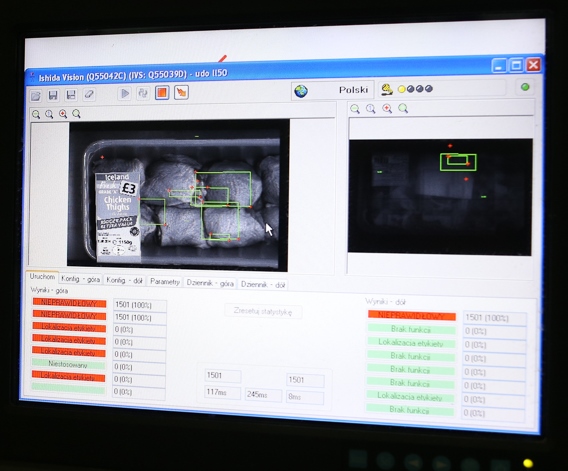568x471 pixels.
Task: Click the Niestosowany green result label
Action: 68,365
